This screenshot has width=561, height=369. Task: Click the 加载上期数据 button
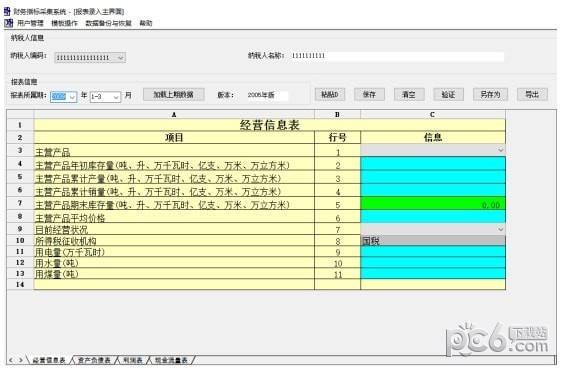pyautogui.click(x=174, y=94)
